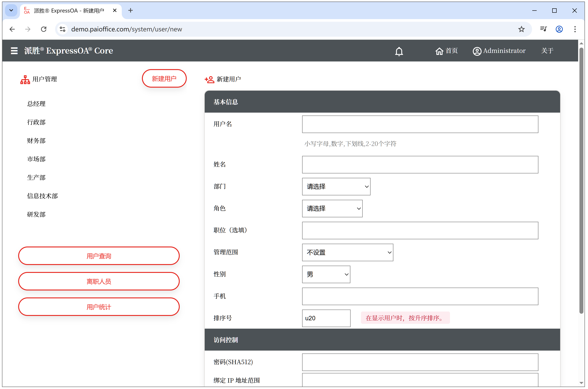This screenshot has height=389, width=588.
Task: Open the 关于 about page
Action: [x=547, y=51]
